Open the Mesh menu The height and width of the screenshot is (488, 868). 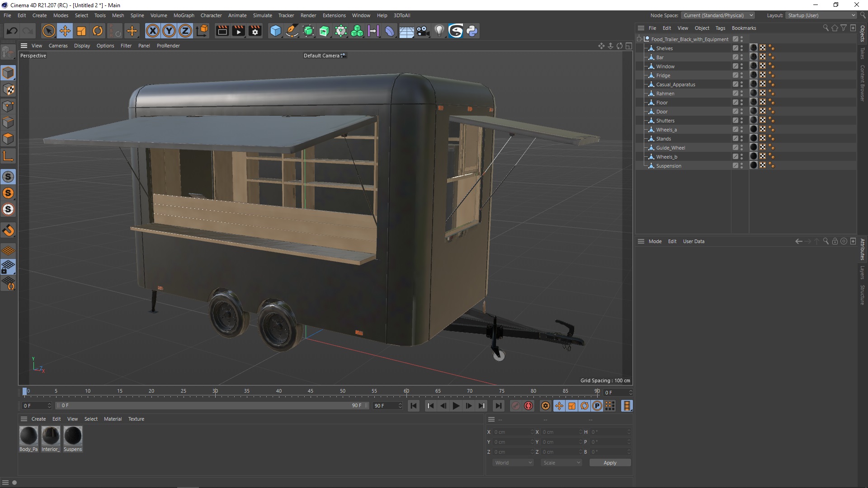pyautogui.click(x=118, y=15)
